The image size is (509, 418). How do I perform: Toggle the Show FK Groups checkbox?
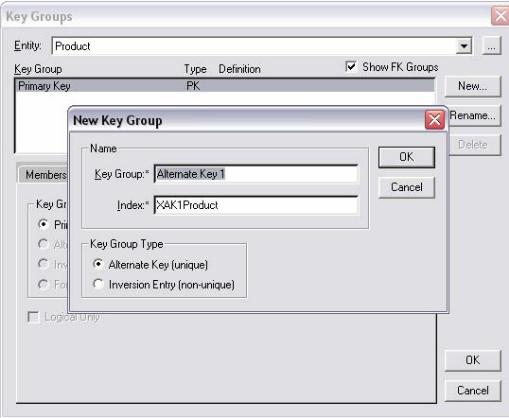click(351, 67)
